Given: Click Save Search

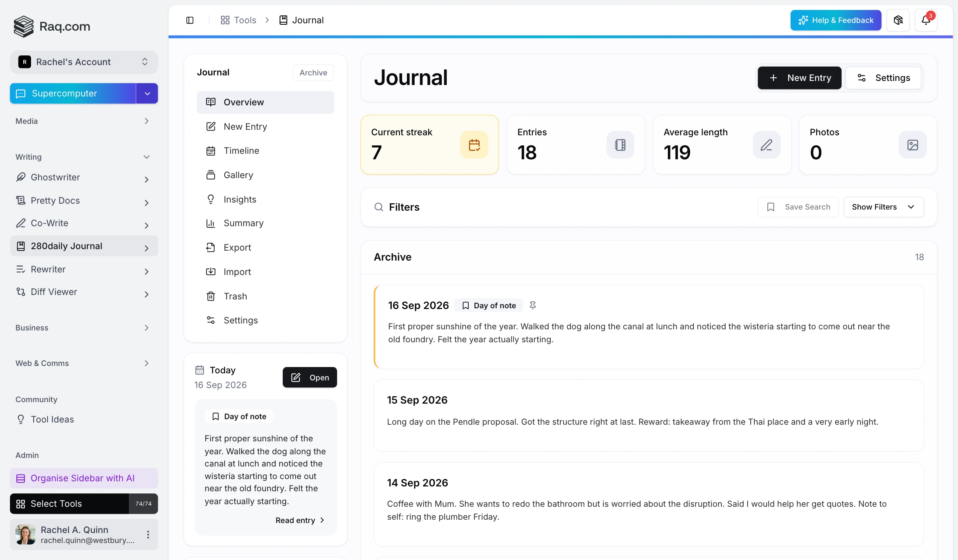Looking at the screenshot, I should (798, 207).
